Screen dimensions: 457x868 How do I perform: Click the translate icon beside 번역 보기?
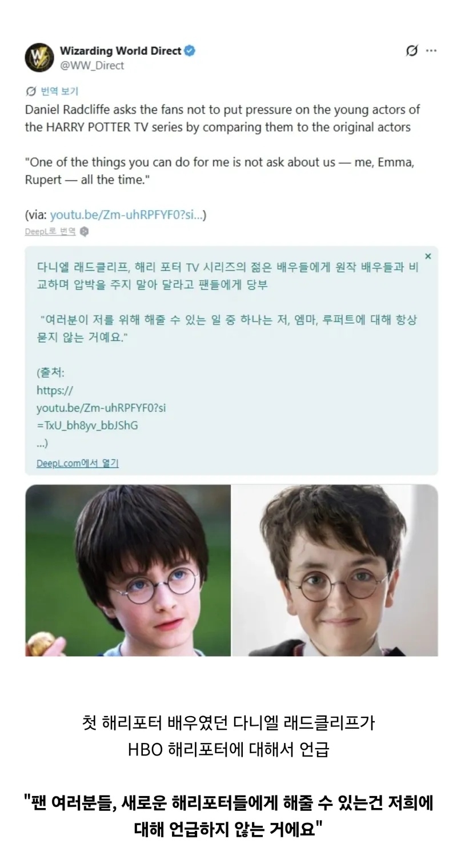click(x=31, y=91)
